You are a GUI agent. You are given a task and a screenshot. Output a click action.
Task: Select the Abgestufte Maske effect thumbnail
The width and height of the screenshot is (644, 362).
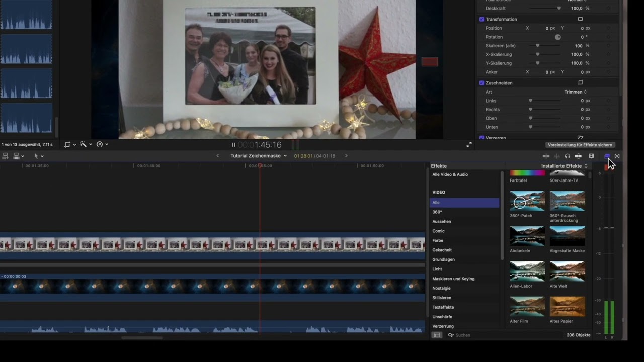pyautogui.click(x=568, y=236)
